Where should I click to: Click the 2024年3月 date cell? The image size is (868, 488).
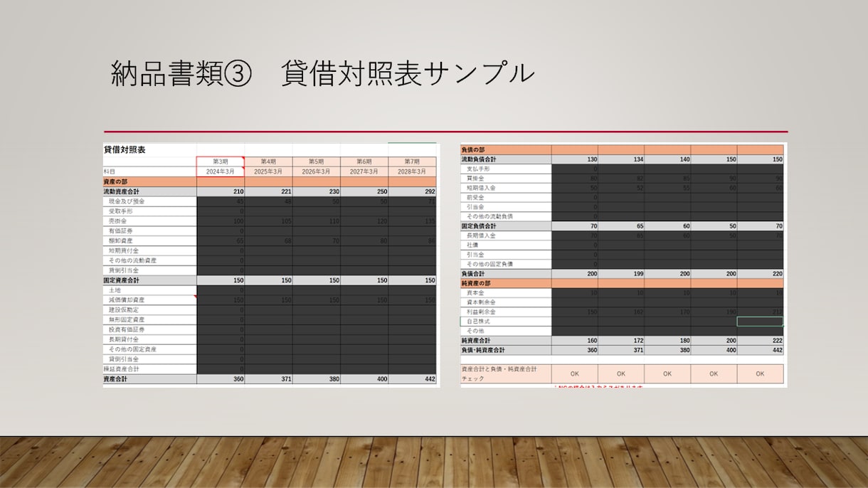221,171
